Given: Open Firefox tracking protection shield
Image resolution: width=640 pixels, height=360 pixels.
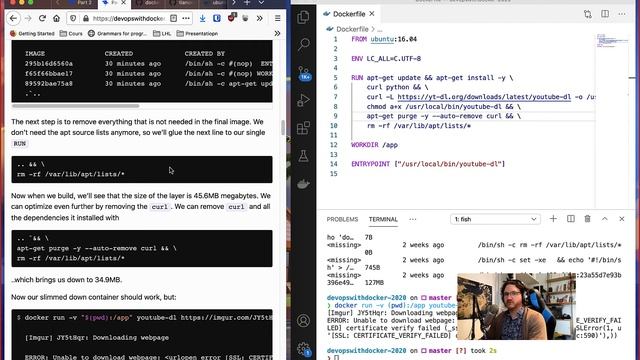Looking at the screenshot, I should point(73,18).
